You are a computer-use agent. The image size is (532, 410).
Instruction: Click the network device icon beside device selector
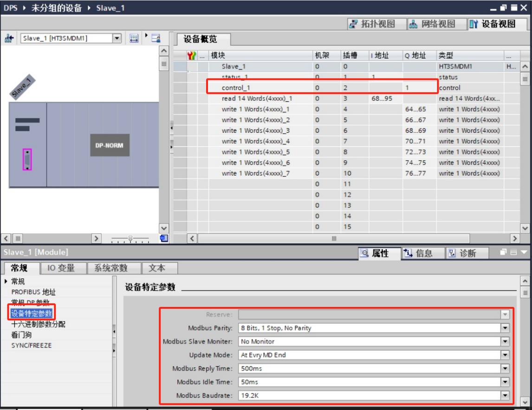point(9,39)
